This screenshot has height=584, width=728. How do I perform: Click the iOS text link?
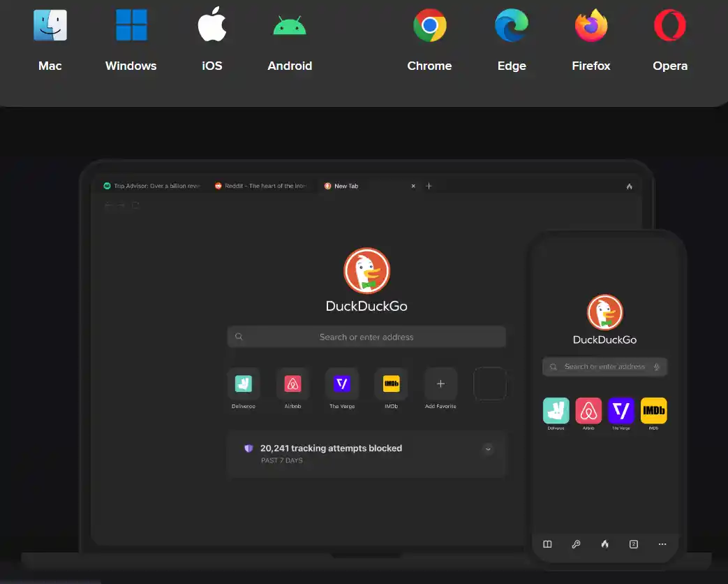point(212,66)
